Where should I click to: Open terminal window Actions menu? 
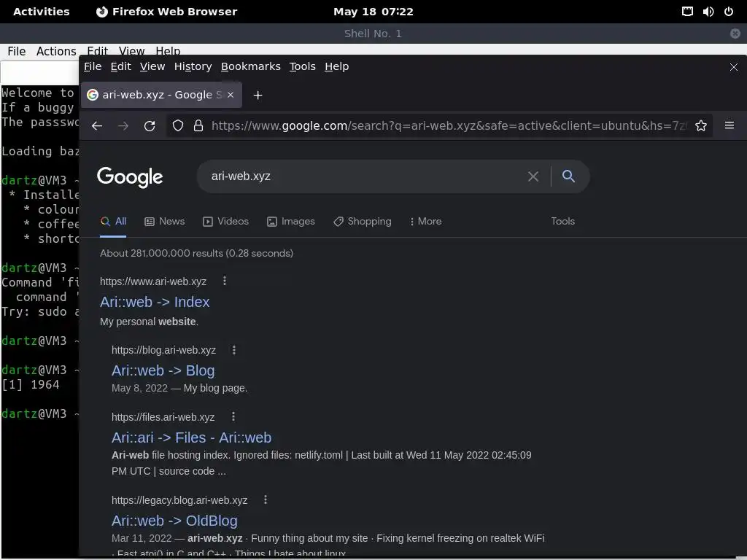[56, 51]
